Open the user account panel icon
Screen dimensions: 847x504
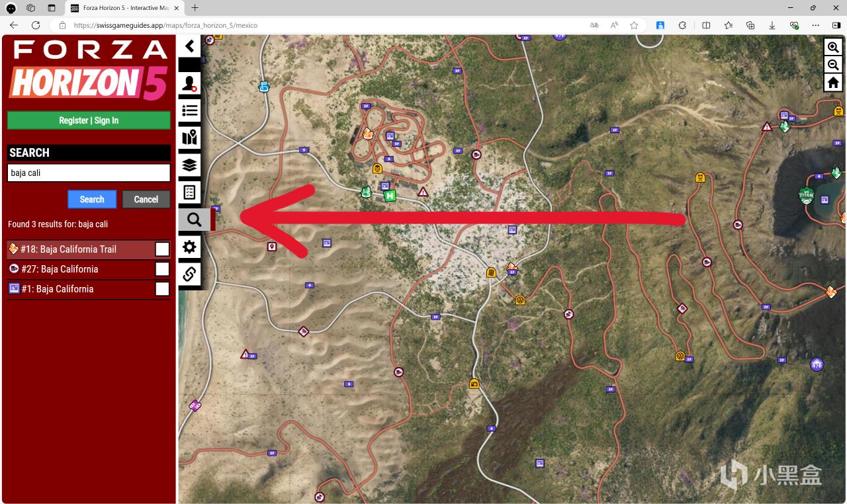pos(190,84)
